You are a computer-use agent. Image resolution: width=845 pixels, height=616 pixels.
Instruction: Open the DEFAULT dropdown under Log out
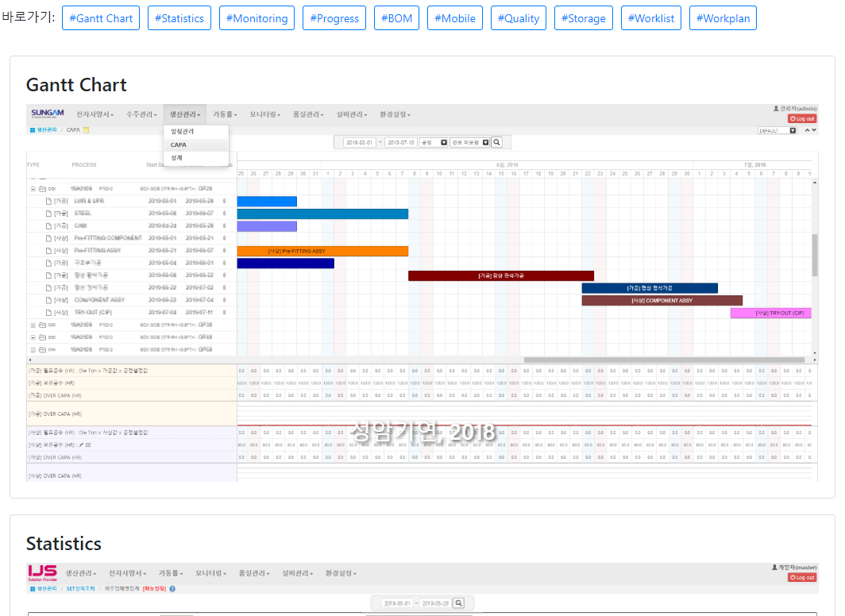[793, 130]
